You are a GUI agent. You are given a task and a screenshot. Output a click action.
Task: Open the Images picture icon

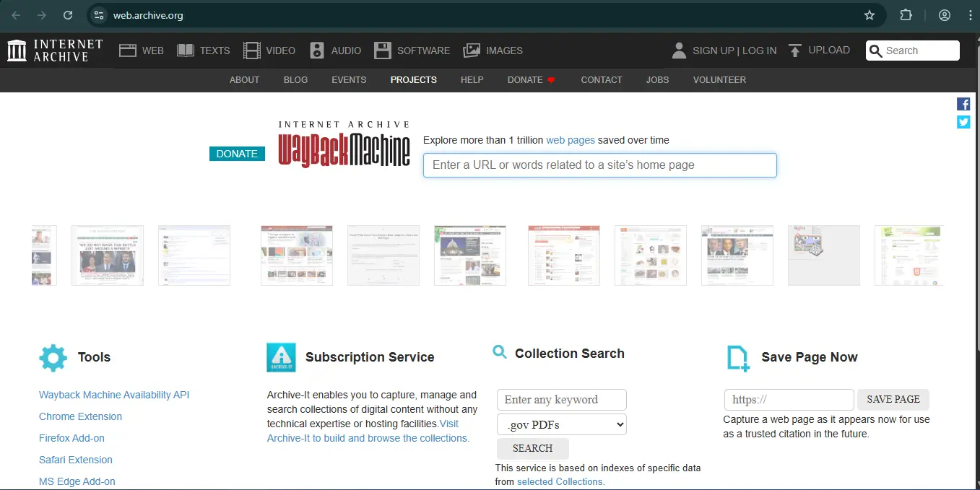pos(472,51)
